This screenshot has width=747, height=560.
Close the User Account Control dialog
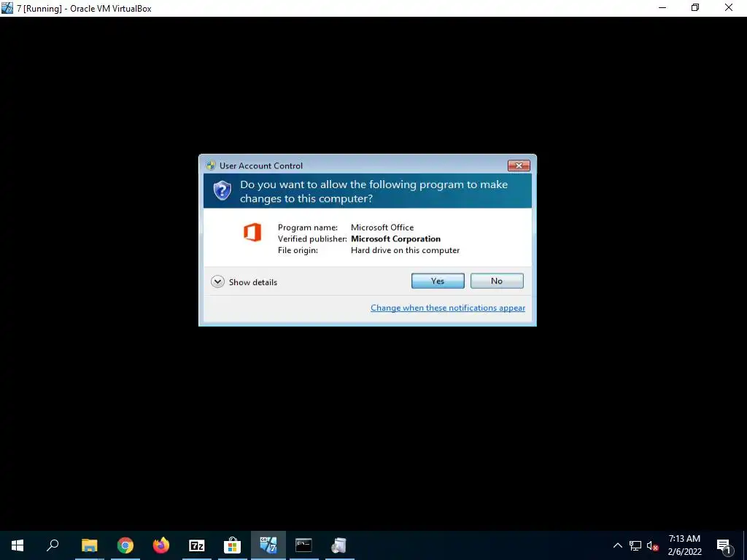click(x=519, y=166)
